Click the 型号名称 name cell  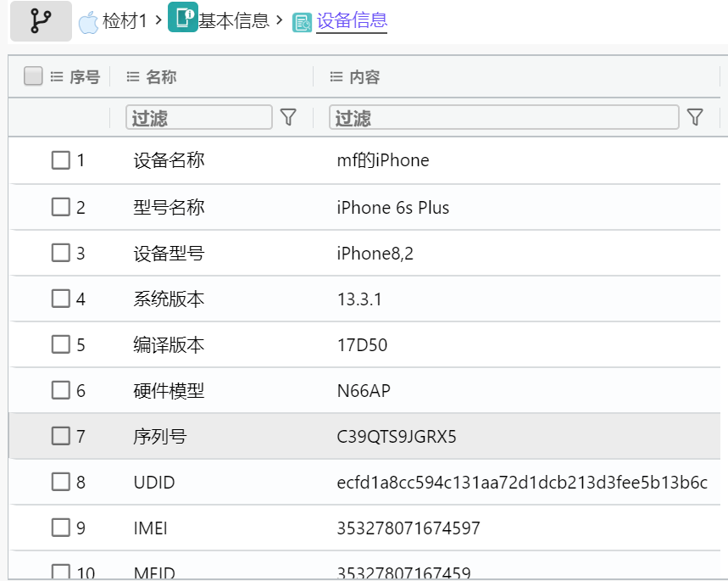(x=169, y=207)
